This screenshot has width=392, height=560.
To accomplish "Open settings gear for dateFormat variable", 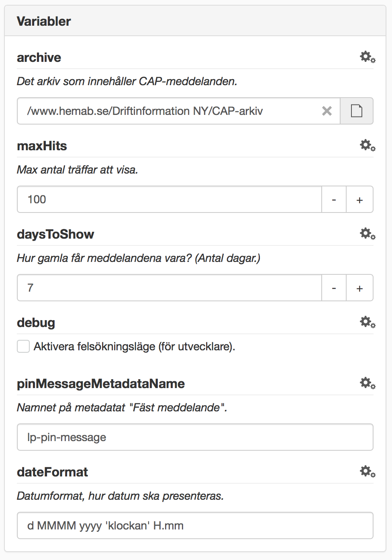I will (367, 472).
